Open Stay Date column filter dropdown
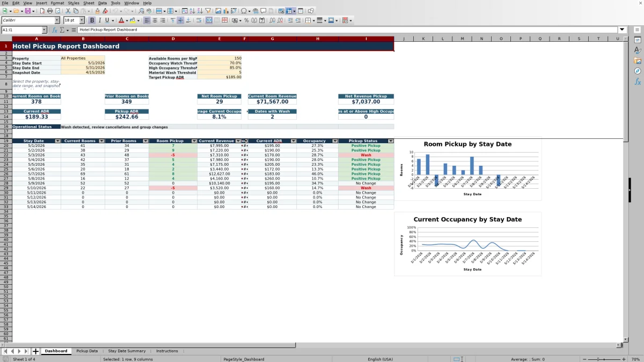This screenshot has width=644, height=362. [57, 141]
